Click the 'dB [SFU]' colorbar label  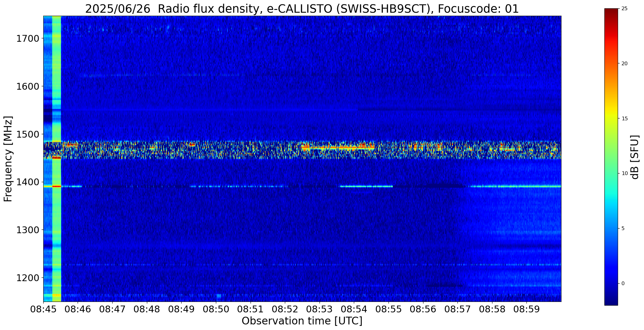point(635,157)
